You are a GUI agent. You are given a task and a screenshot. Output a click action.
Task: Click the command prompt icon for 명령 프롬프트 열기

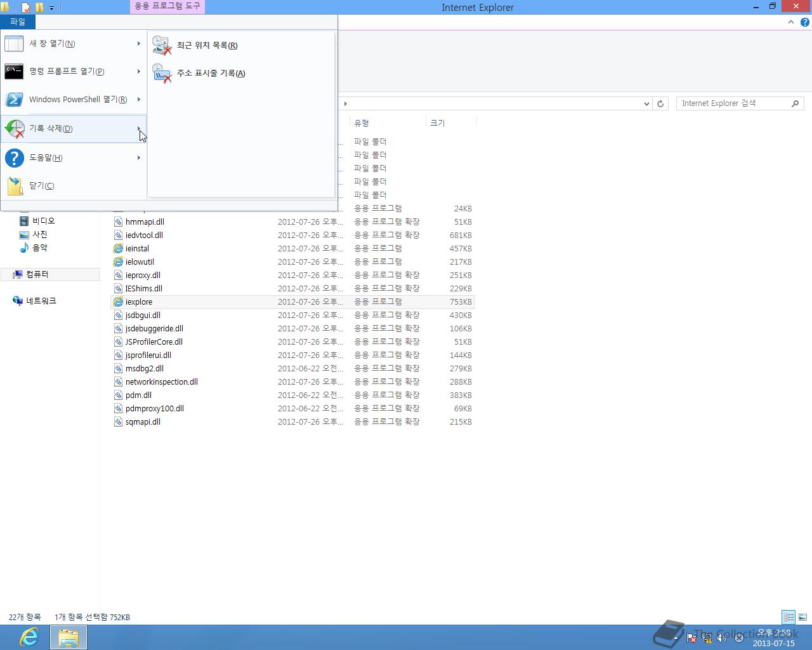[x=14, y=72]
